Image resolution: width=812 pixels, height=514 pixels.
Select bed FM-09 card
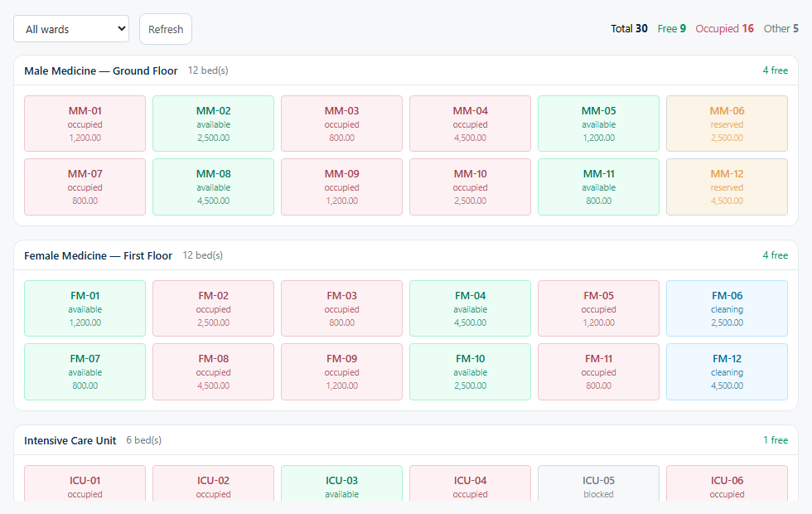click(x=341, y=371)
